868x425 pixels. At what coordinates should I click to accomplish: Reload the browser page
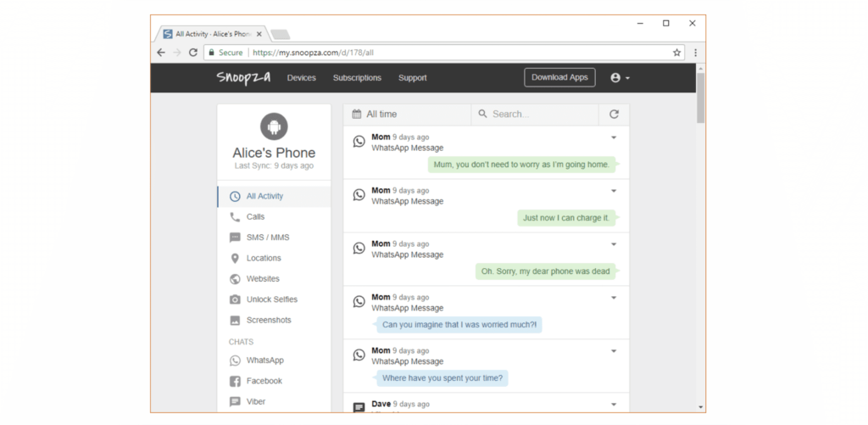(192, 53)
